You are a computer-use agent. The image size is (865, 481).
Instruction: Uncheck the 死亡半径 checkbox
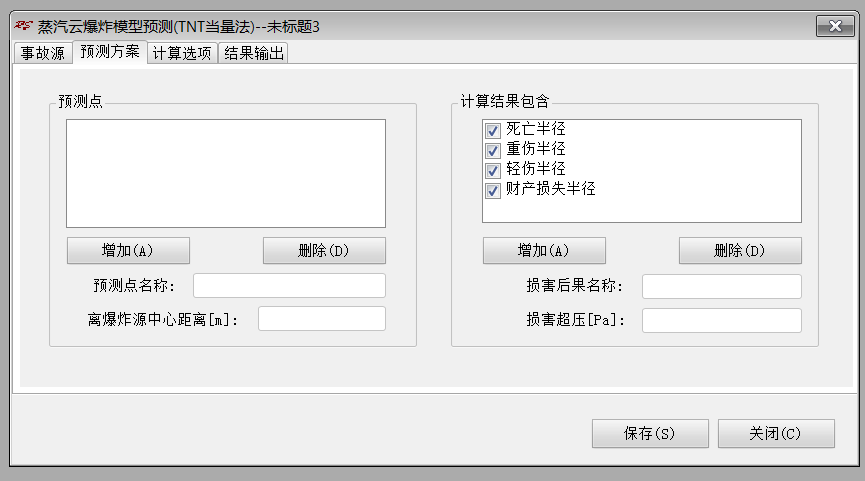(x=492, y=131)
